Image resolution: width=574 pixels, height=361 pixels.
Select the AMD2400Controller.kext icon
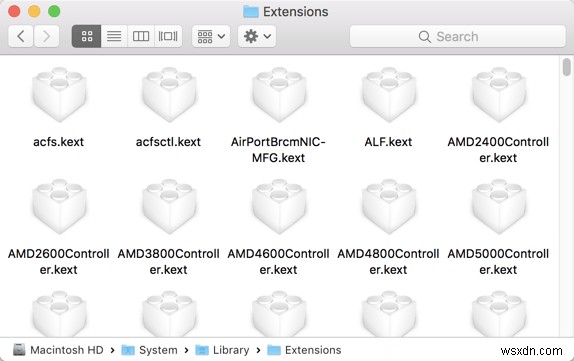coord(498,94)
